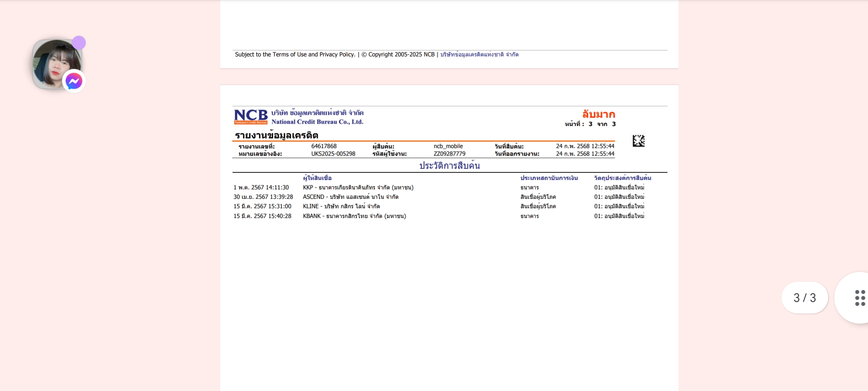868x391 pixels.
Task: Click the KBANK inquiry row
Action: [x=439, y=216]
